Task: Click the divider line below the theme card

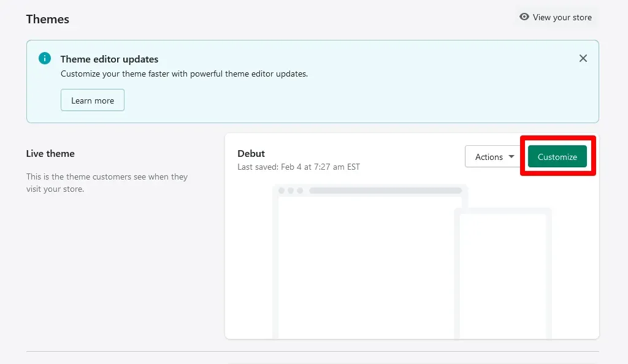Action: pyautogui.click(x=313, y=351)
